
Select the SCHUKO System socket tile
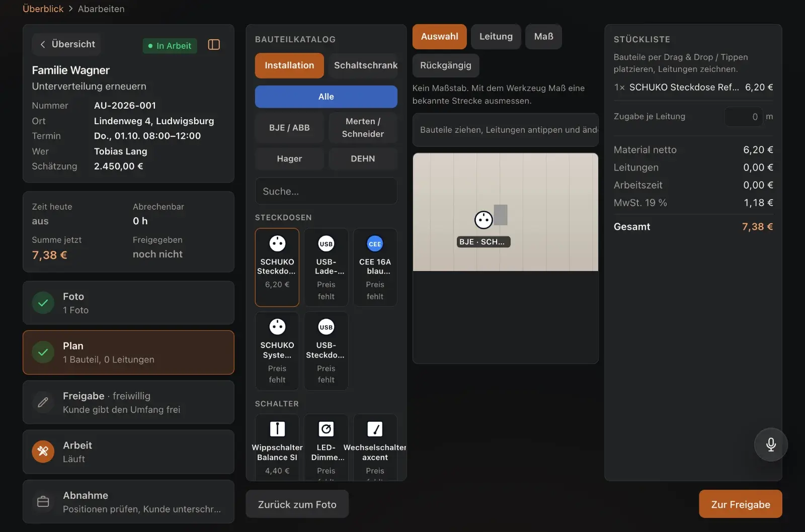click(277, 351)
